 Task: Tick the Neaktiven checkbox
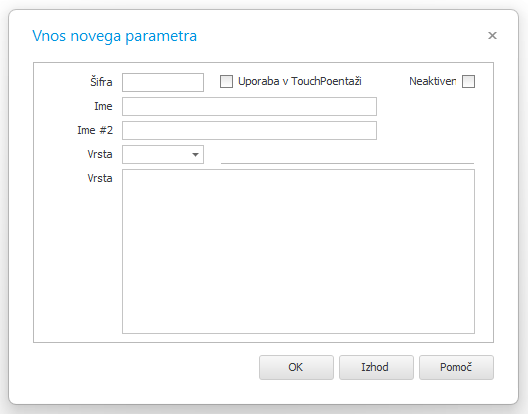click(x=468, y=82)
